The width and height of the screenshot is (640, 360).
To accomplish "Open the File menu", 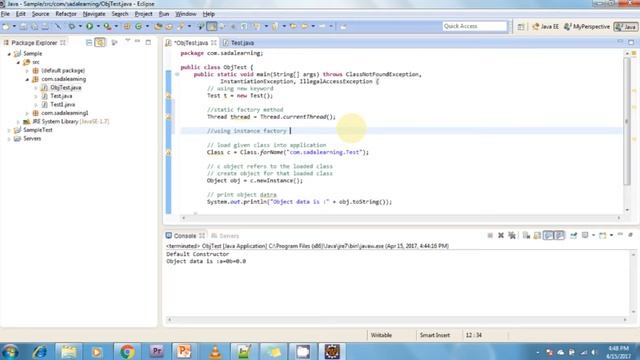I will (x=5, y=14).
